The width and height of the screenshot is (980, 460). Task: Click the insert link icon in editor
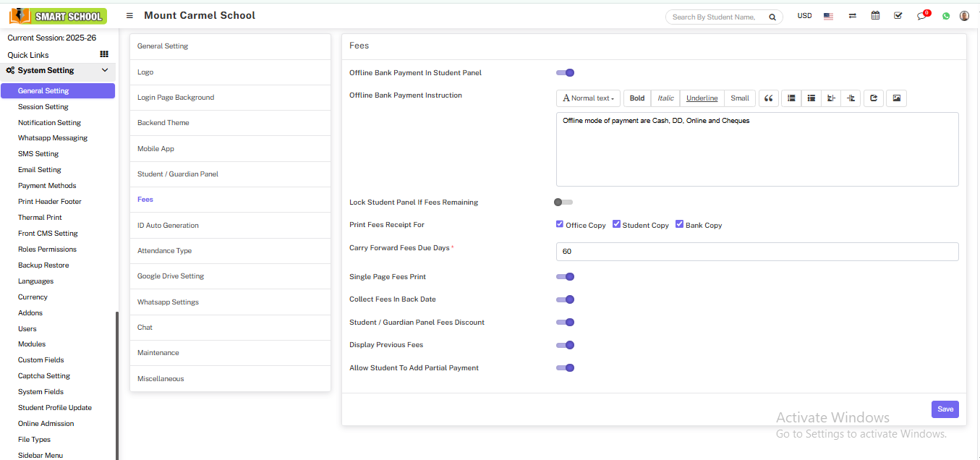point(874,98)
